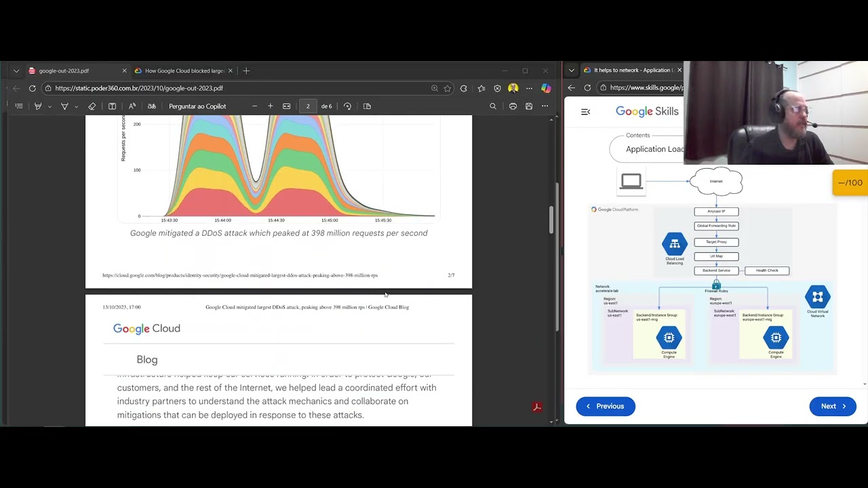
Task: Click the Google Cloud logo in PDF
Action: (x=146, y=329)
